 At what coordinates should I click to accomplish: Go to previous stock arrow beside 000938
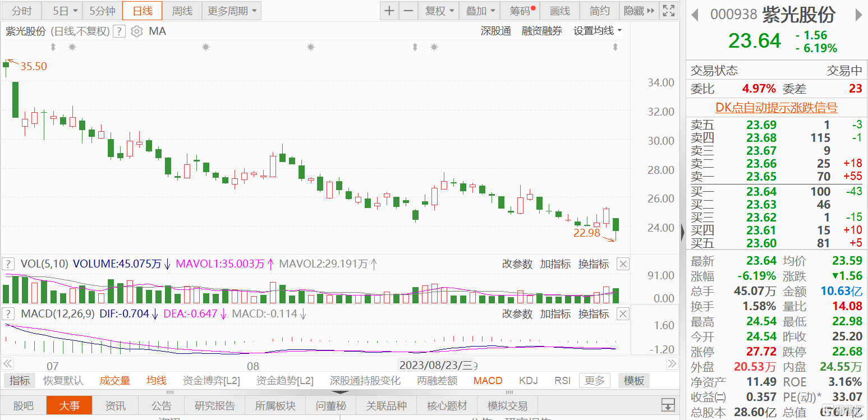(x=695, y=15)
